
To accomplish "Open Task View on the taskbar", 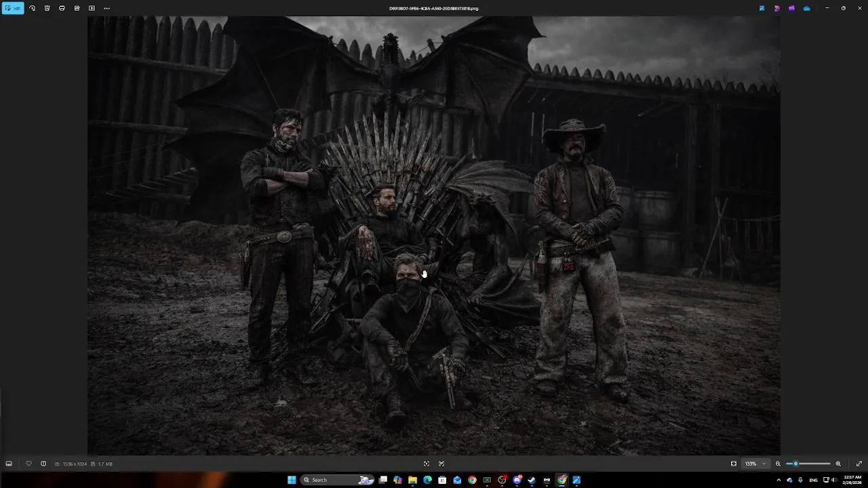I will click(x=383, y=480).
